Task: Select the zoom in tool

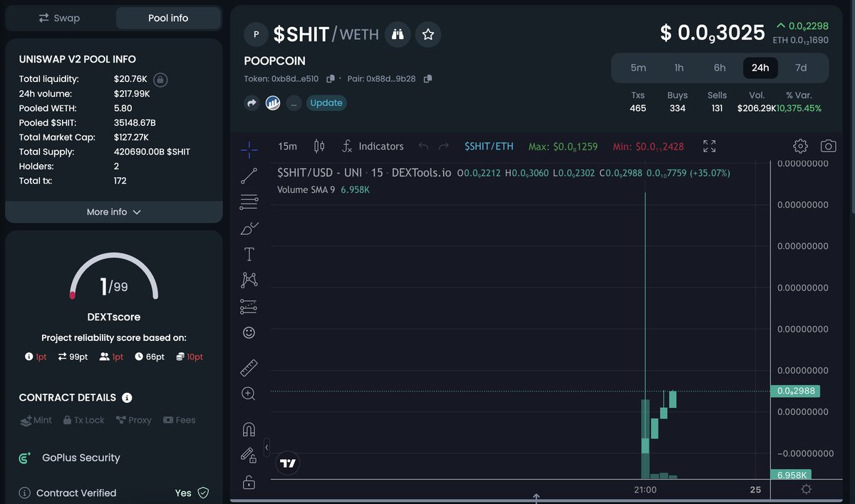Action: (x=249, y=393)
